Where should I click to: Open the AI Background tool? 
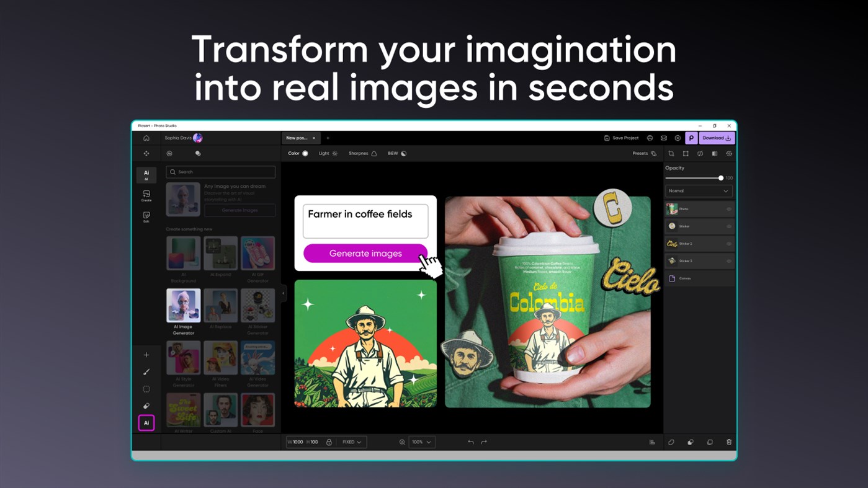(x=183, y=254)
